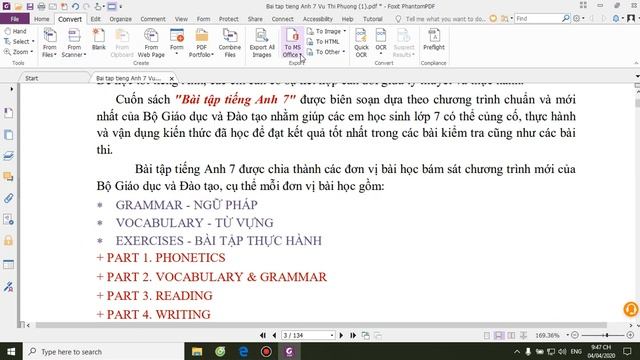Switch to the Comment ribbon tab

(x=153, y=19)
